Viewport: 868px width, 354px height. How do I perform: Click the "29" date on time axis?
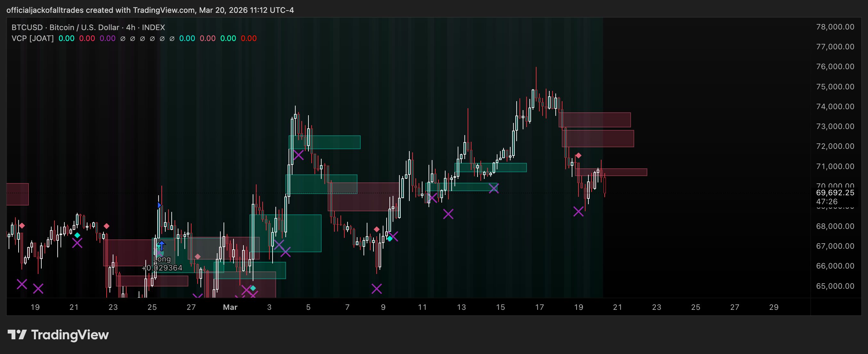pos(774,307)
